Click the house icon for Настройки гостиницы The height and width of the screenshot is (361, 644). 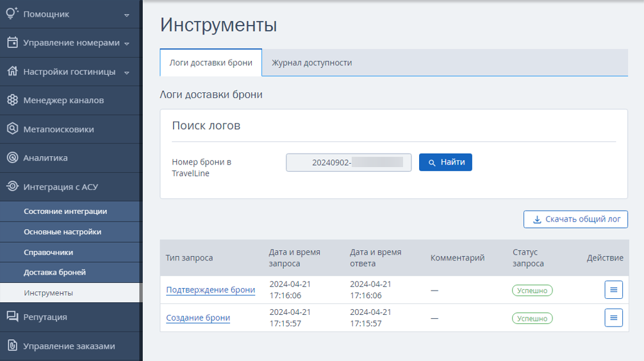12,71
